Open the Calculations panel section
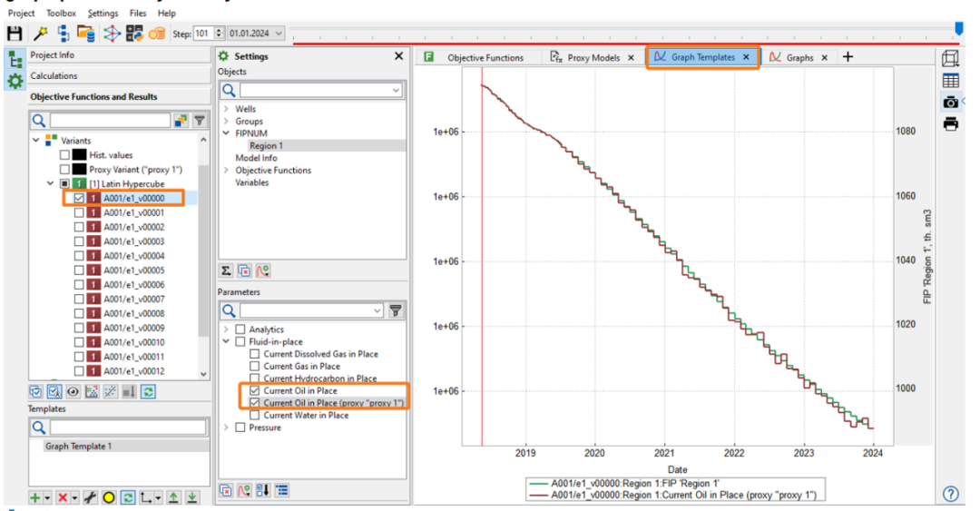This screenshot has height=511, width=980. (x=54, y=76)
